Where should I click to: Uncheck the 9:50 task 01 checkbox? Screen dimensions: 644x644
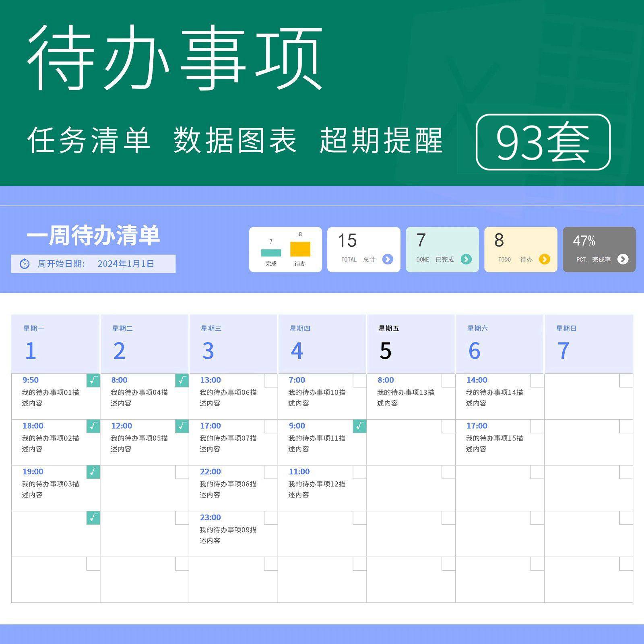(x=93, y=380)
